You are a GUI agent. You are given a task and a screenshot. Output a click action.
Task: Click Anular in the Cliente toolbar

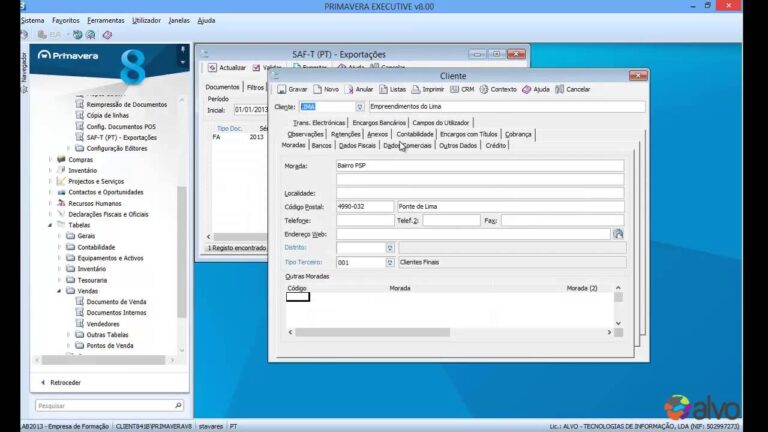pos(359,89)
